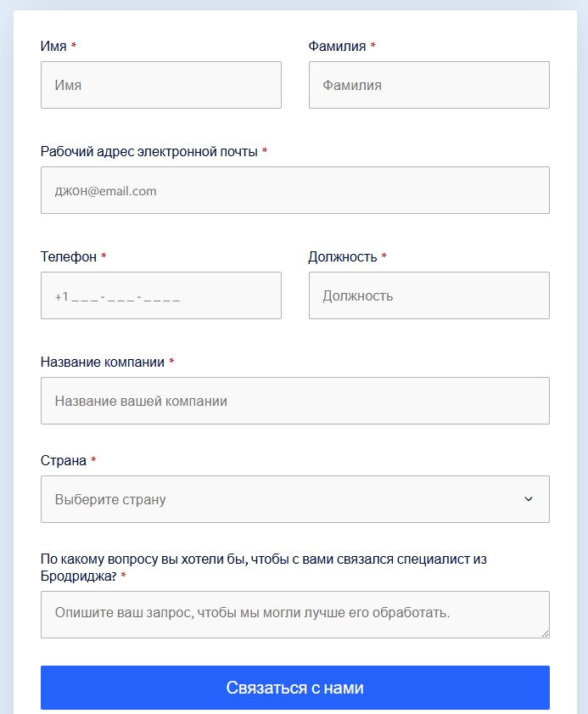The height and width of the screenshot is (714, 588).
Task: Focus the work email address field
Action: (294, 190)
